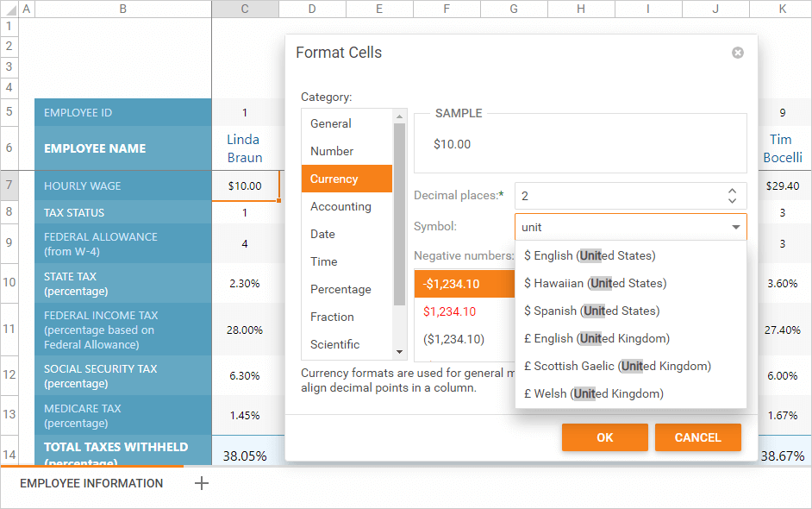Click category list scroll down arrow
This screenshot has width=812, height=509.
(399, 352)
